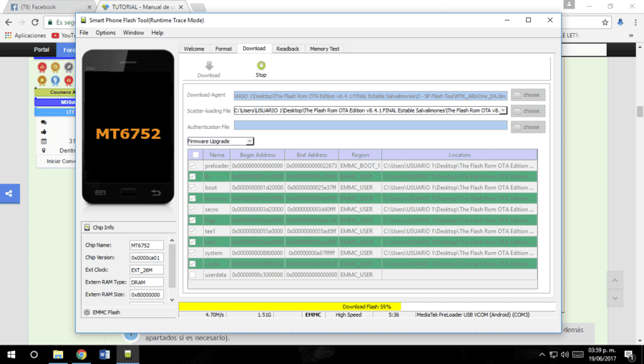
Task: Click browser back arrow
Action: tap(9, 22)
